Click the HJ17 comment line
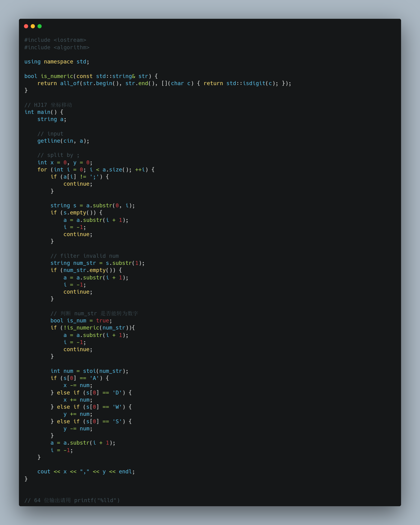Screen dimensions: 420x525 [48, 105]
